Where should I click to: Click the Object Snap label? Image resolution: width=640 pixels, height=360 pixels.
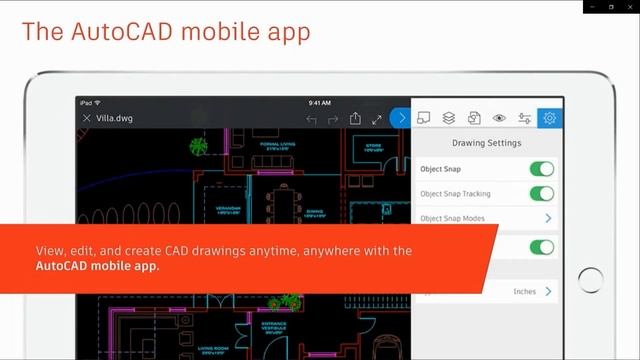click(440, 169)
